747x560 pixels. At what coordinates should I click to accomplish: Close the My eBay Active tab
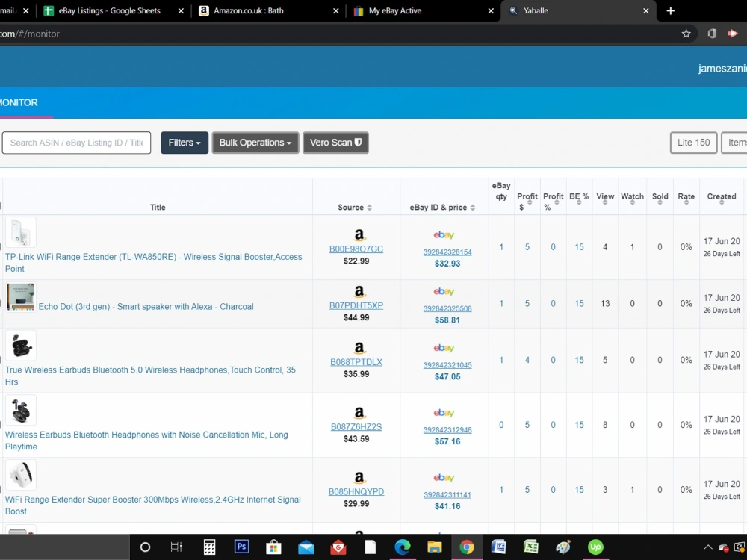pos(492,10)
